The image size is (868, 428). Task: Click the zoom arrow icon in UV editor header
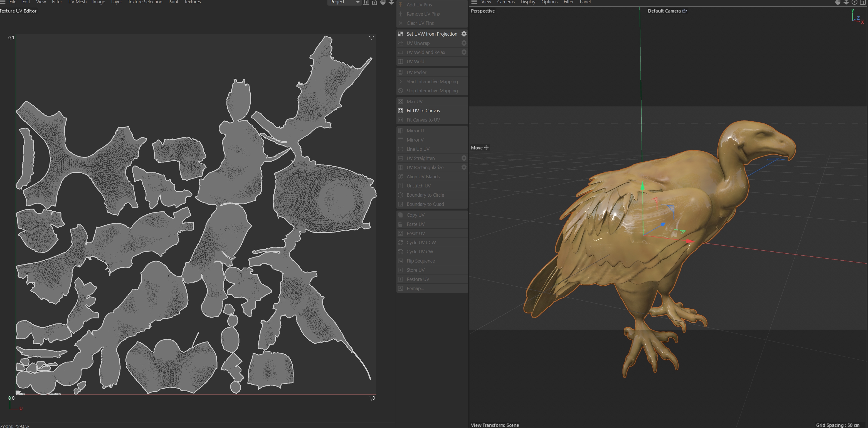(391, 2)
